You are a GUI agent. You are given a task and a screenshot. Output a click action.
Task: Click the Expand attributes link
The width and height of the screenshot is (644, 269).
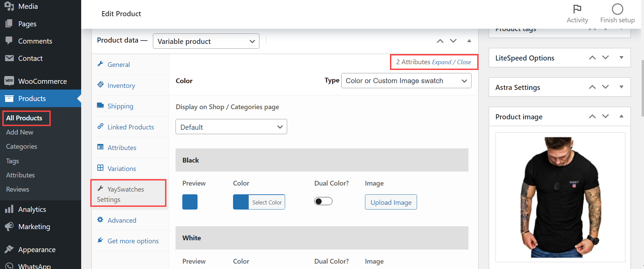[x=441, y=62]
